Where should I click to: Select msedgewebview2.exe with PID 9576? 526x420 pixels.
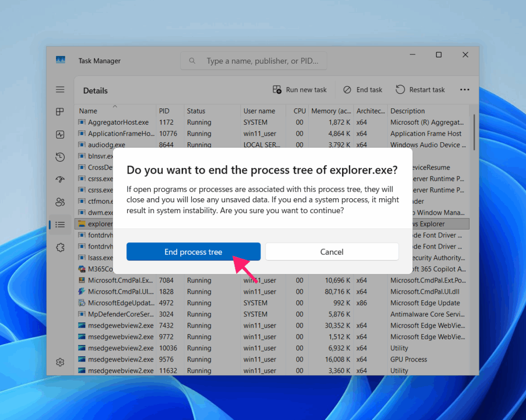(x=272, y=359)
